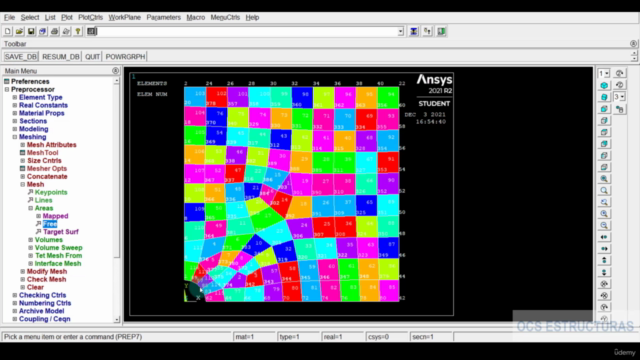Switch to Top view icon

(604, 132)
